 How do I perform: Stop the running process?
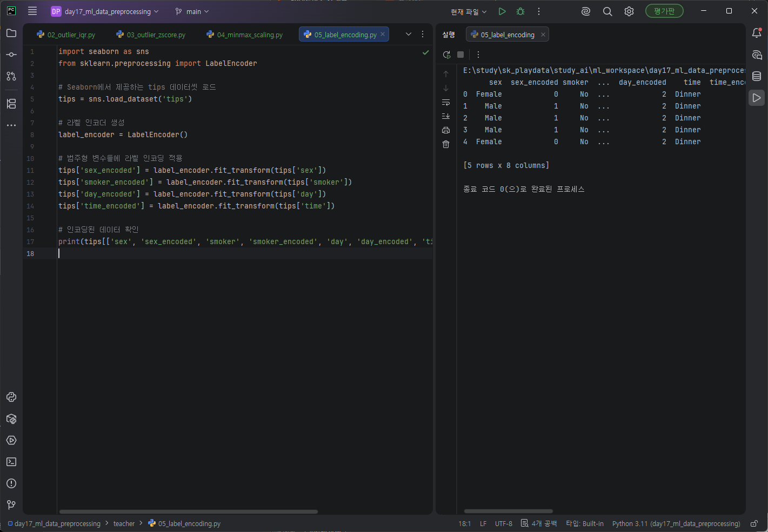460,55
